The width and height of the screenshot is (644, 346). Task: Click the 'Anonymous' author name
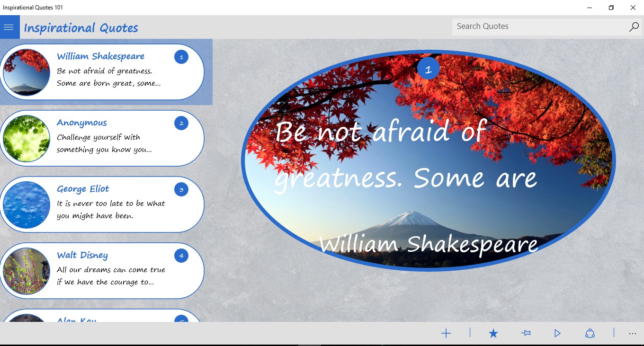(82, 123)
